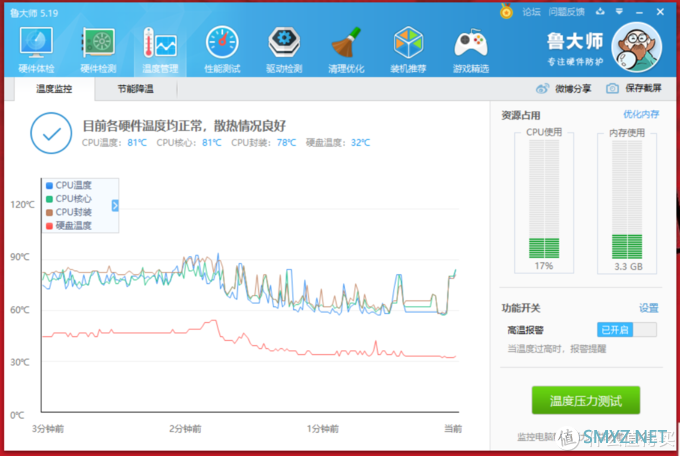
Task: Open 问题反馈 feedback link
Action: [566, 12]
